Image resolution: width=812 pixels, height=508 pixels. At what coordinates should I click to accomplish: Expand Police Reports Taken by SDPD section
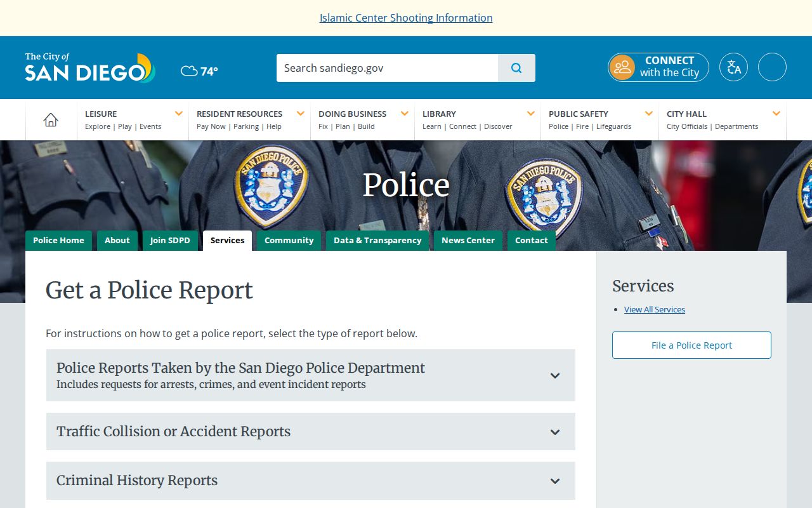pyautogui.click(x=311, y=375)
